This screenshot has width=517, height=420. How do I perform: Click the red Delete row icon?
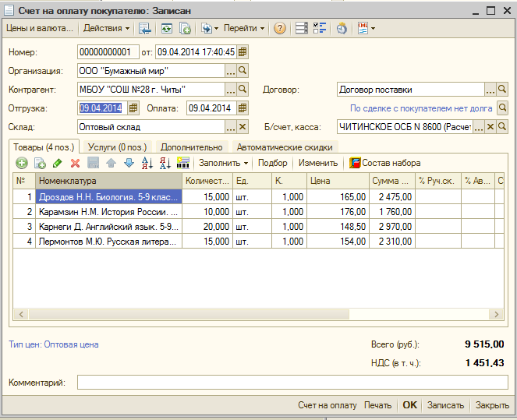[x=76, y=163]
